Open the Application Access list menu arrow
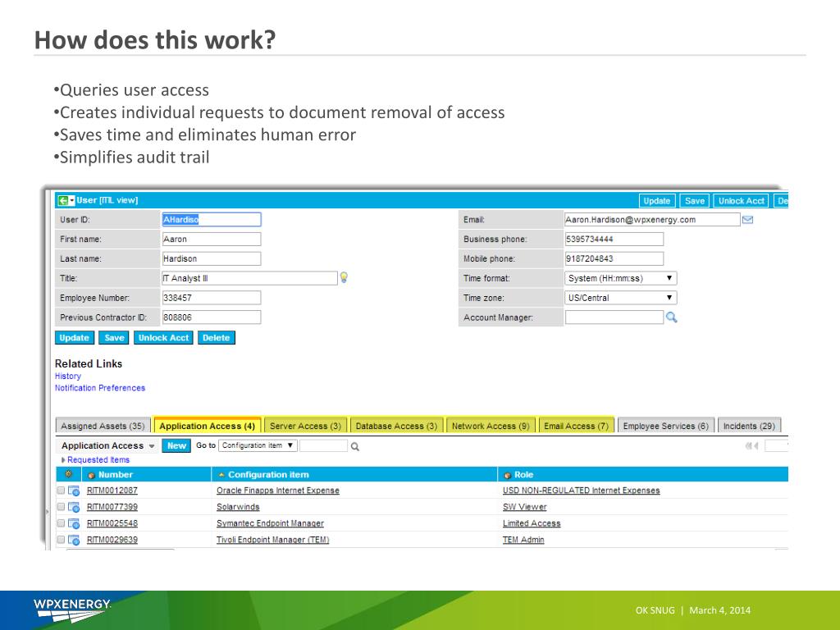The image size is (840, 630). pyautogui.click(x=152, y=446)
